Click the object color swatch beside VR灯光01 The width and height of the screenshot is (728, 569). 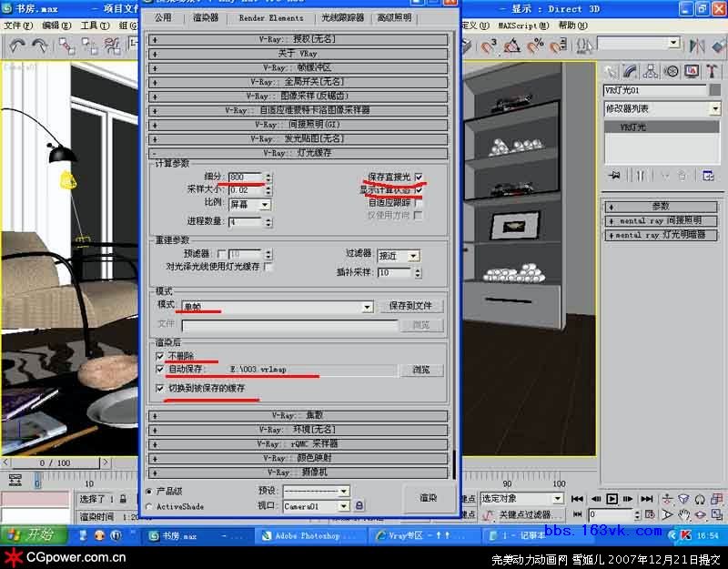(x=715, y=90)
